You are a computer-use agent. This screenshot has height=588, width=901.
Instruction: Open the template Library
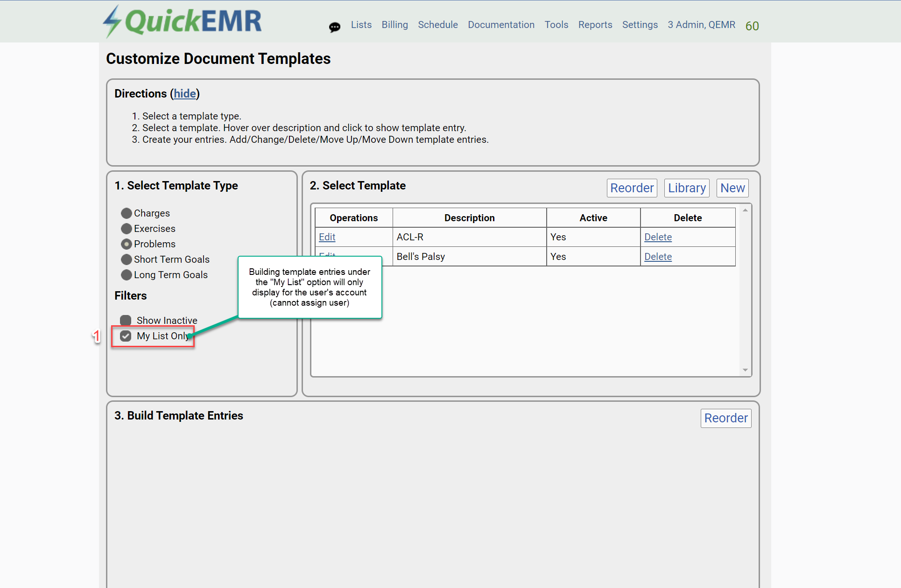pyautogui.click(x=686, y=188)
